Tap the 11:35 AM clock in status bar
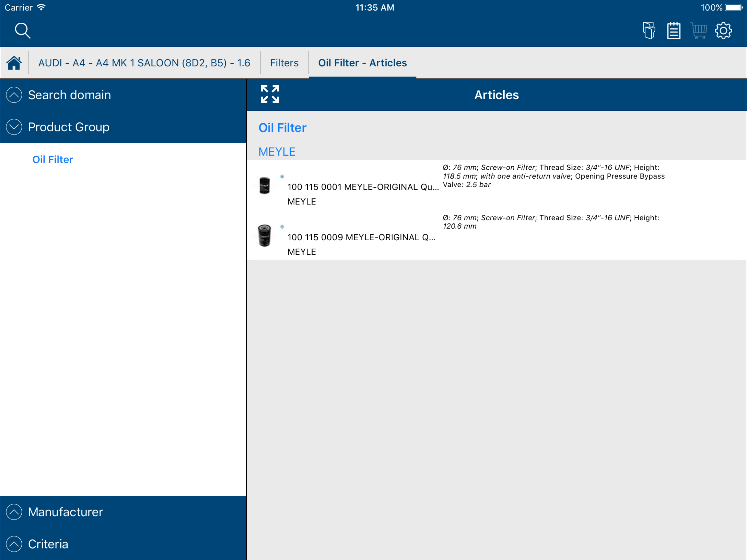Viewport: 747px width, 560px height. [375, 7]
